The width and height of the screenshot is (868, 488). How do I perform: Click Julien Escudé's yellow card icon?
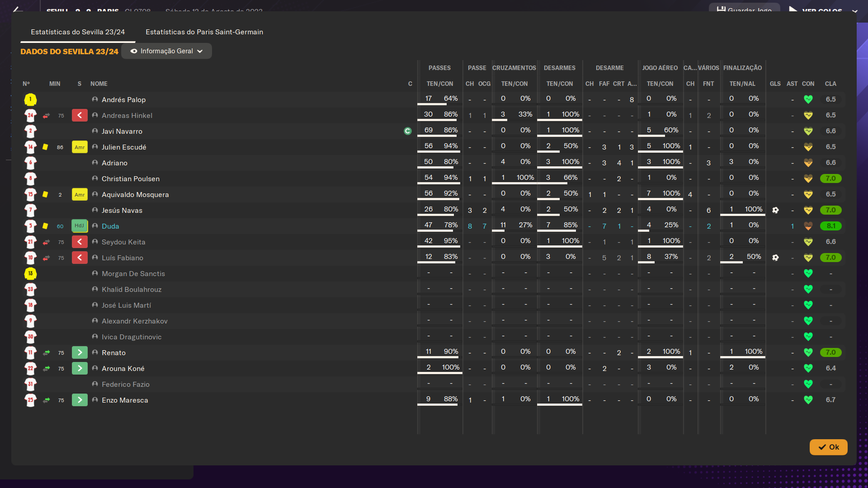click(x=45, y=147)
